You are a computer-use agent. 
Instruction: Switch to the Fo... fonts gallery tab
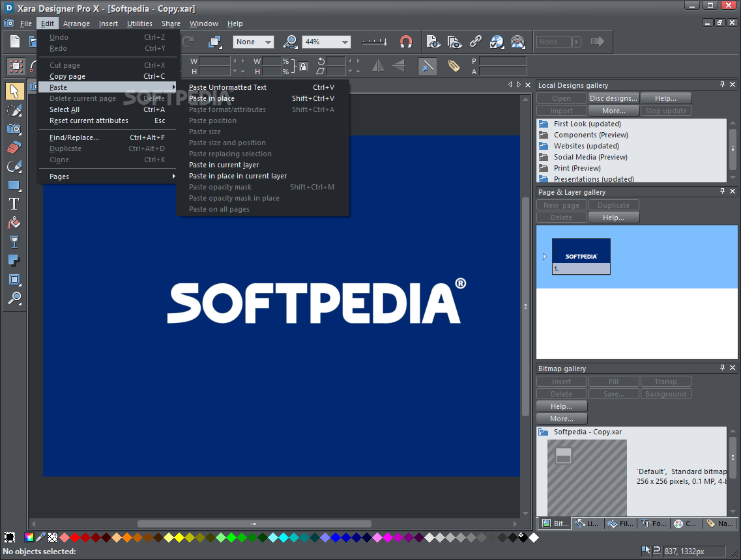(654, 523)
